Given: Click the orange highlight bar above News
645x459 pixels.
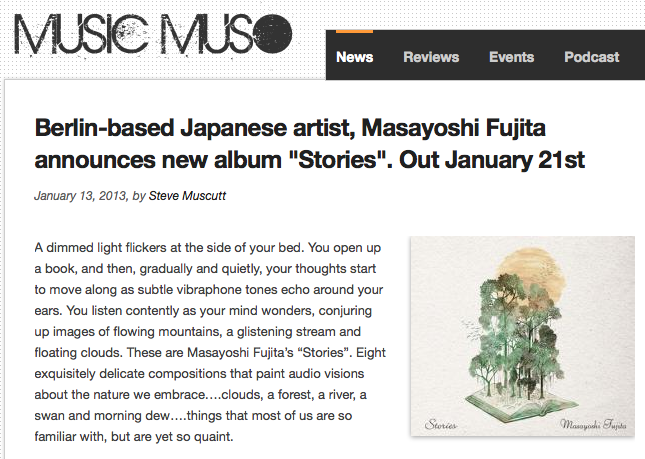Looking at the screenshot, I should point(355,32).
